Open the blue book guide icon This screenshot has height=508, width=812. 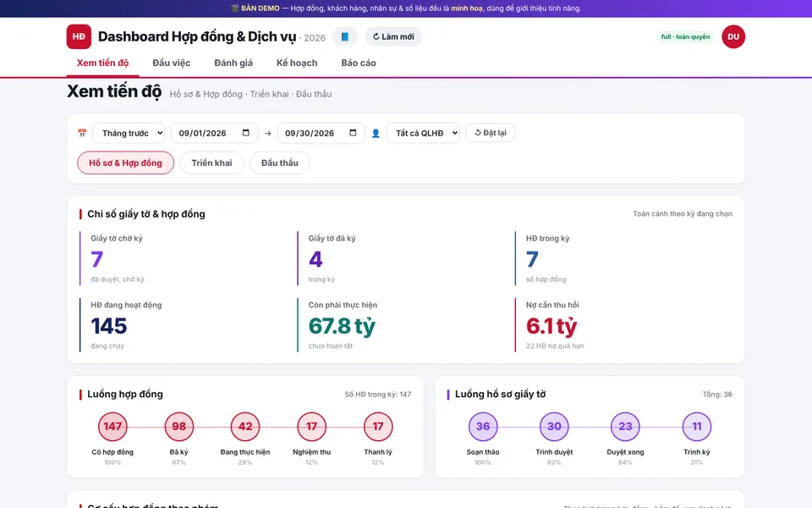tap(345, 36)
